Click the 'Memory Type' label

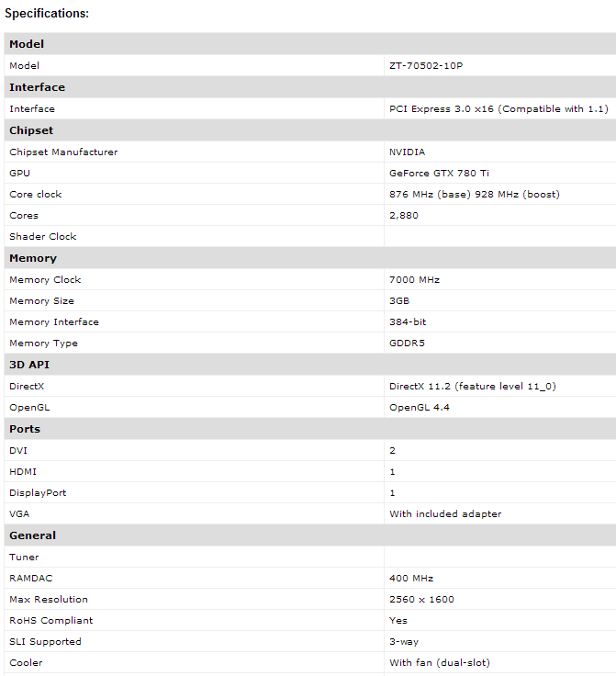(x=43, y=343)
